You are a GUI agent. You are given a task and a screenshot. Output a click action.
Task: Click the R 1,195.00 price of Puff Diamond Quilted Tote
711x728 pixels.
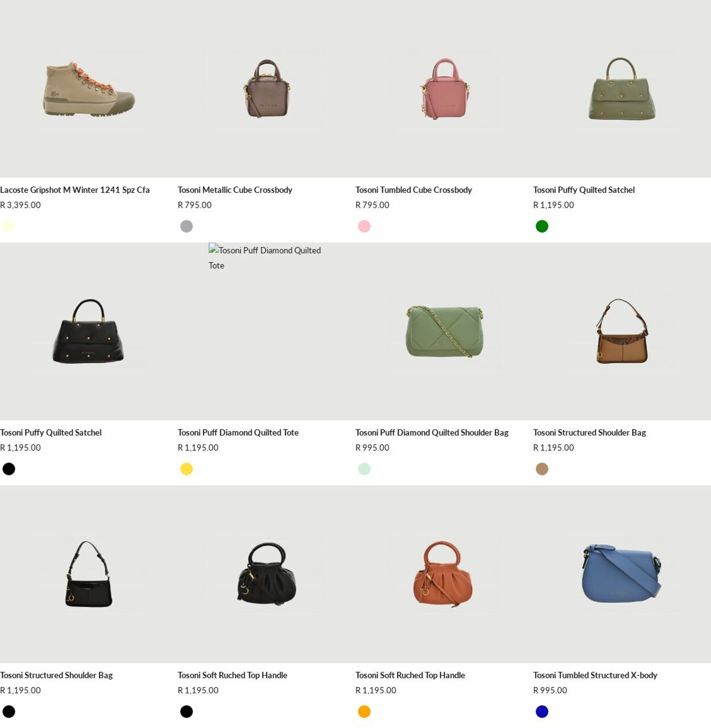[x=198, y=448]
